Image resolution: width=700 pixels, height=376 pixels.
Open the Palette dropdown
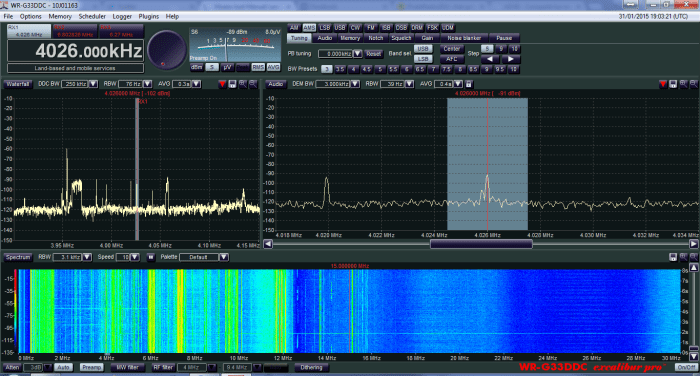point(224,257)
